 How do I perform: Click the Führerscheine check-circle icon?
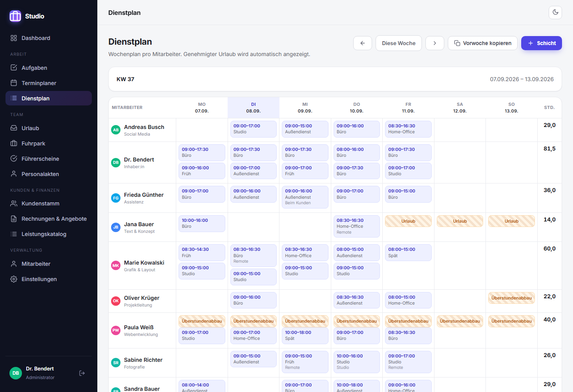[14, 159]
